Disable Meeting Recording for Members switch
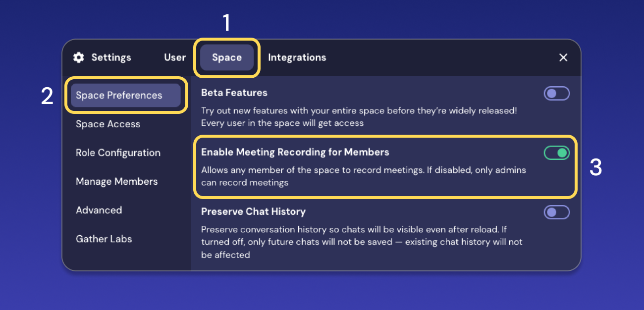The height and width of the screenshot is (310, 644). click(556, 153)
